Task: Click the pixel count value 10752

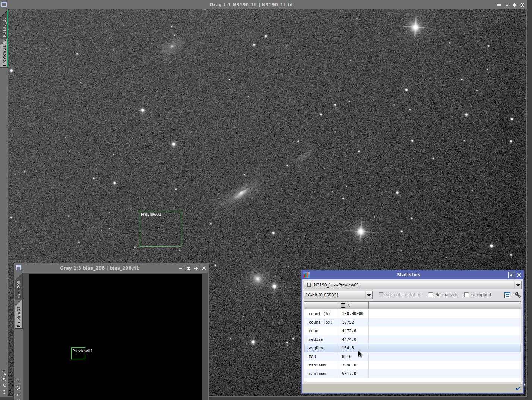Action: [x=348, y=322]
